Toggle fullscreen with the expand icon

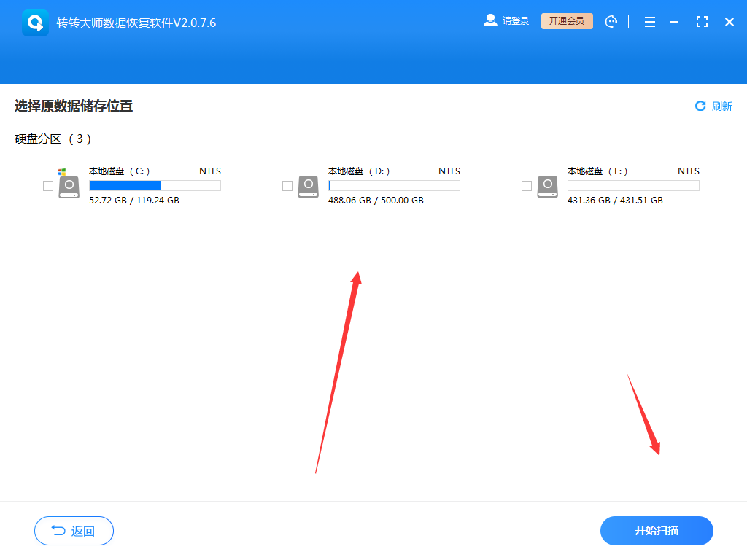tap(702, 21)
